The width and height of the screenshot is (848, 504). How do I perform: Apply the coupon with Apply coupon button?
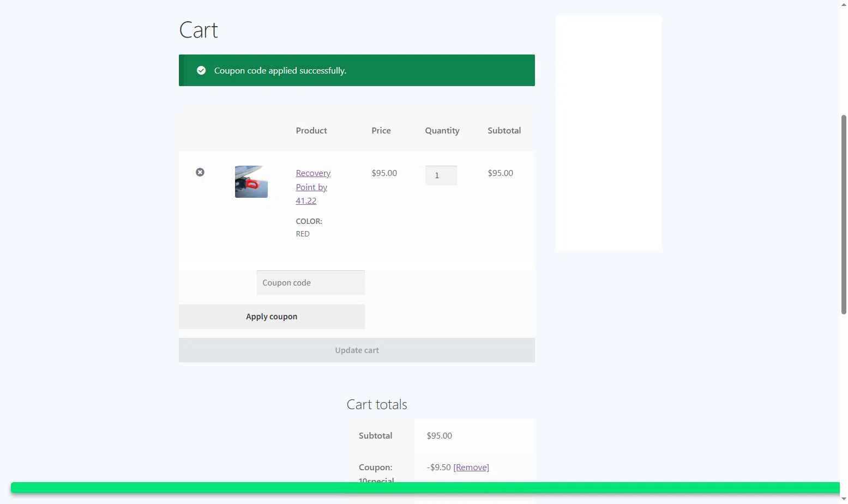point(272,317)
